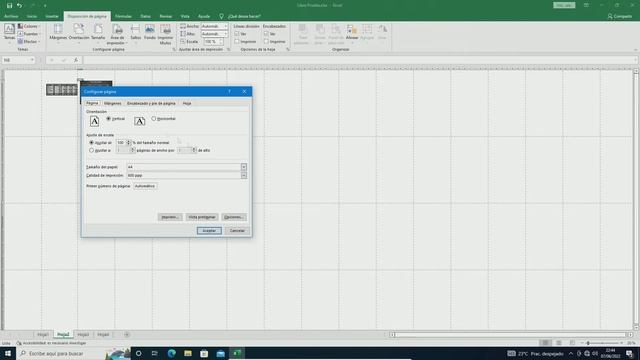Click the Save icon in the title bar
The height and width of the screenshot is (360, 640).
tap(9, 5)
